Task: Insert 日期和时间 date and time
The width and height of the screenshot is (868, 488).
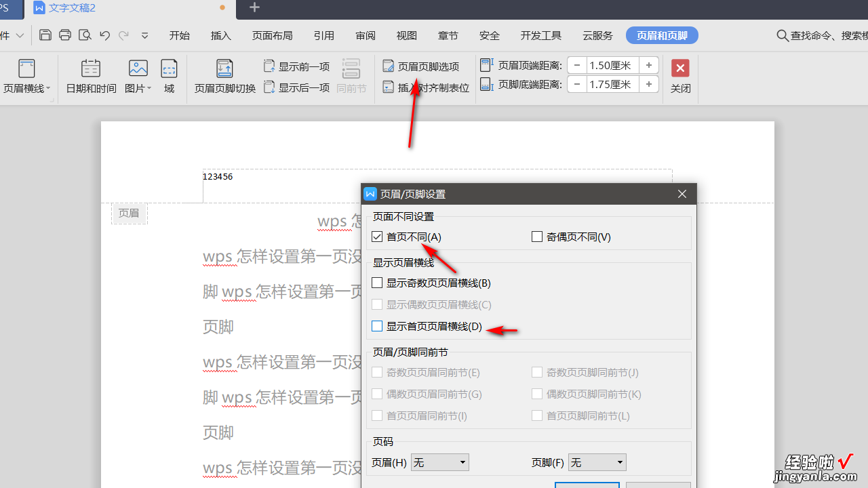Action: pos(91,76)
